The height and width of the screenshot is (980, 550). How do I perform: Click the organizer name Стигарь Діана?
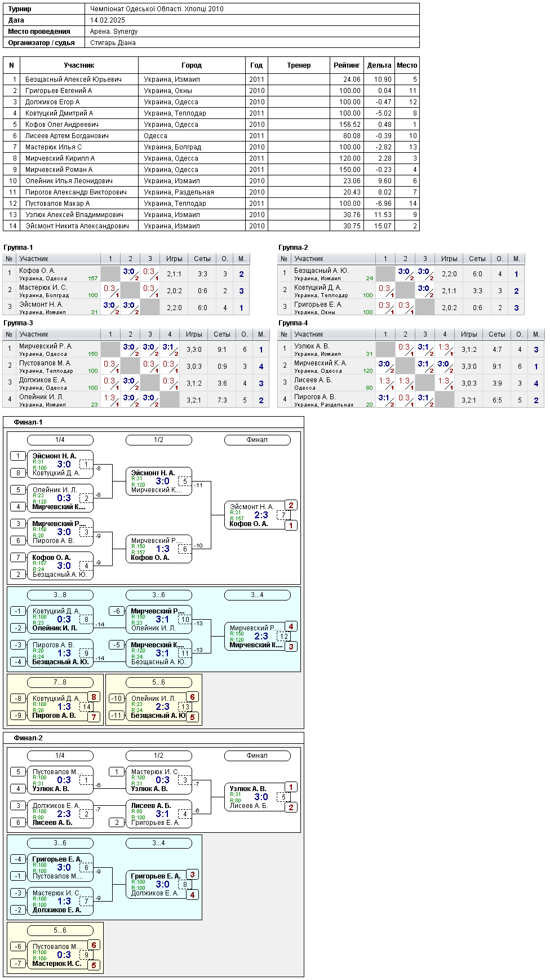tap(113, 43)
